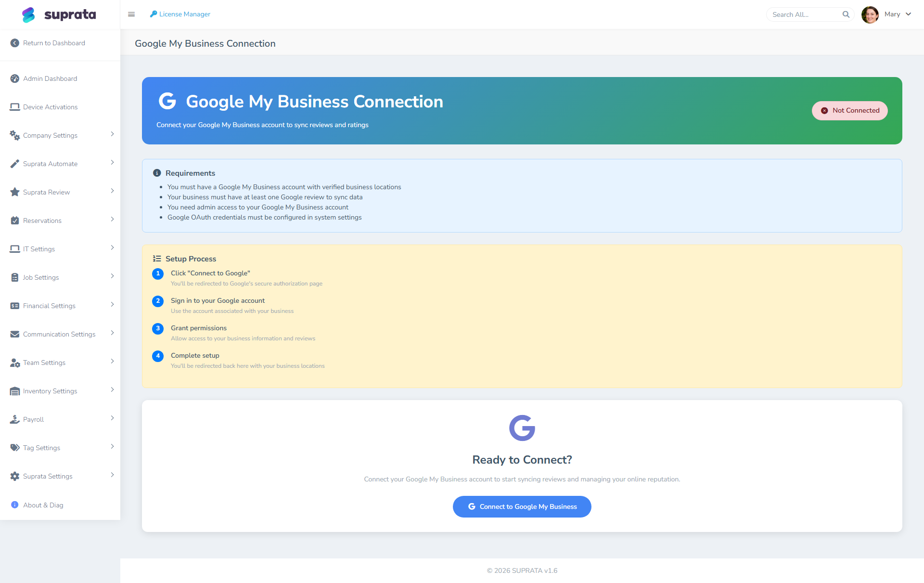Click the Payroll hand-dollar icon

[15, 419]
